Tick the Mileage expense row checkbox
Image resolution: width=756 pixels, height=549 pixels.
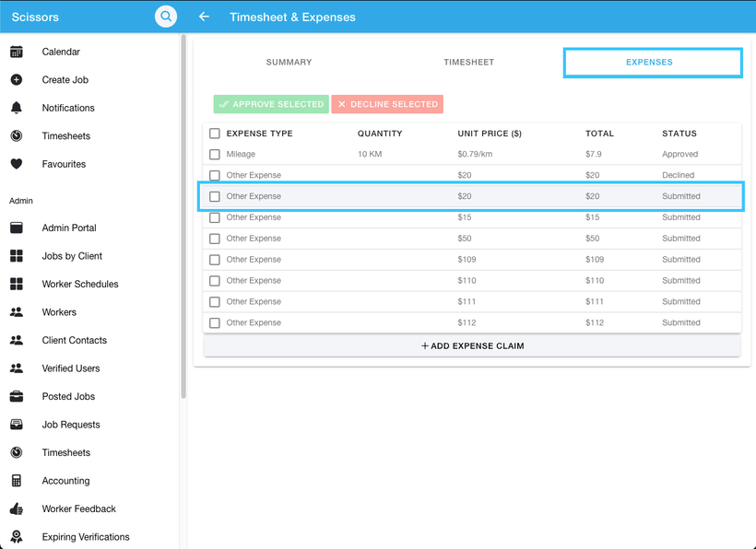point(214,154)
